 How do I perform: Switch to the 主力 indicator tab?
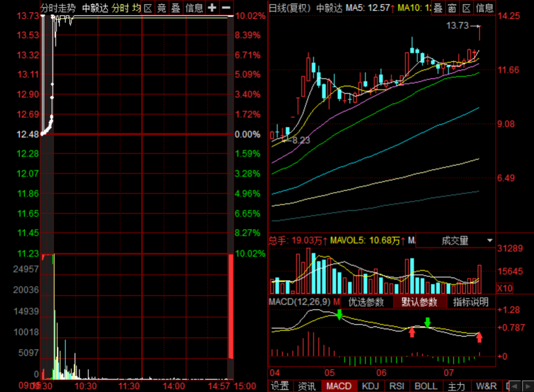[x=456, y=386]
